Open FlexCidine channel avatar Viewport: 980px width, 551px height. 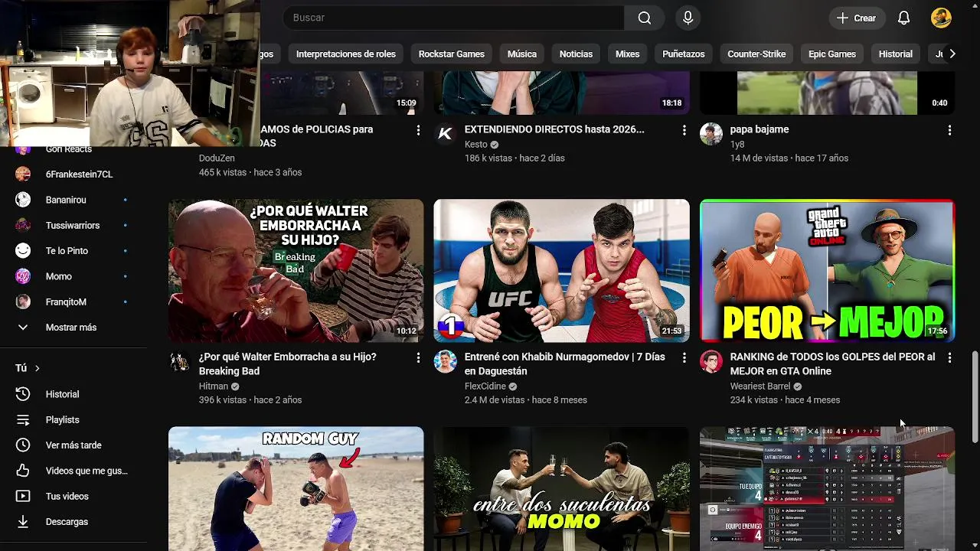[x=445, y=361]
